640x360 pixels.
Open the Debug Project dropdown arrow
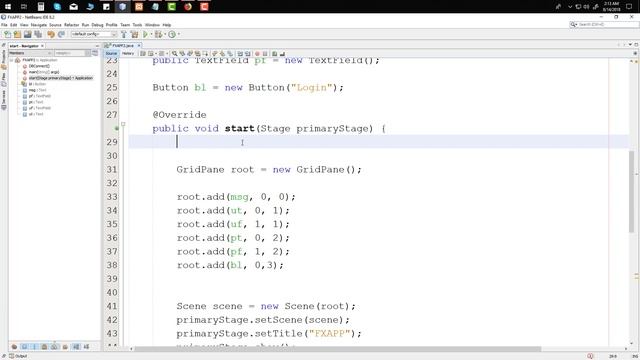click(x=165, y=35)
